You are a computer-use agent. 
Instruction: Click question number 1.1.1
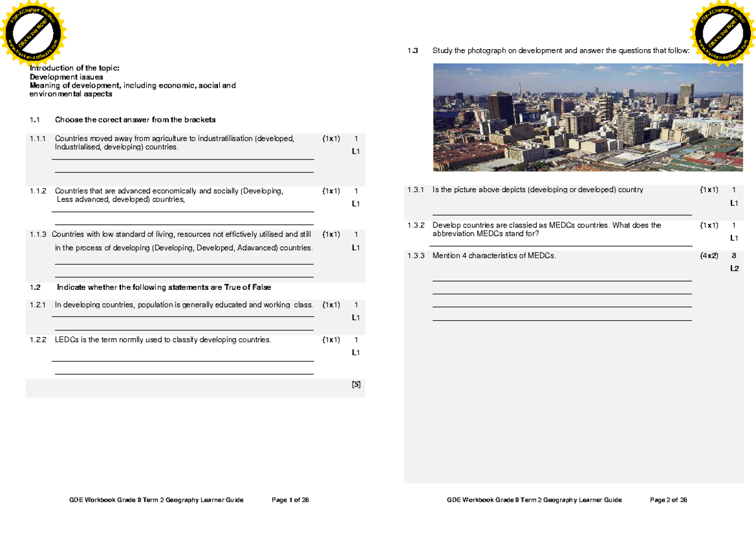(x=38, y=139)
